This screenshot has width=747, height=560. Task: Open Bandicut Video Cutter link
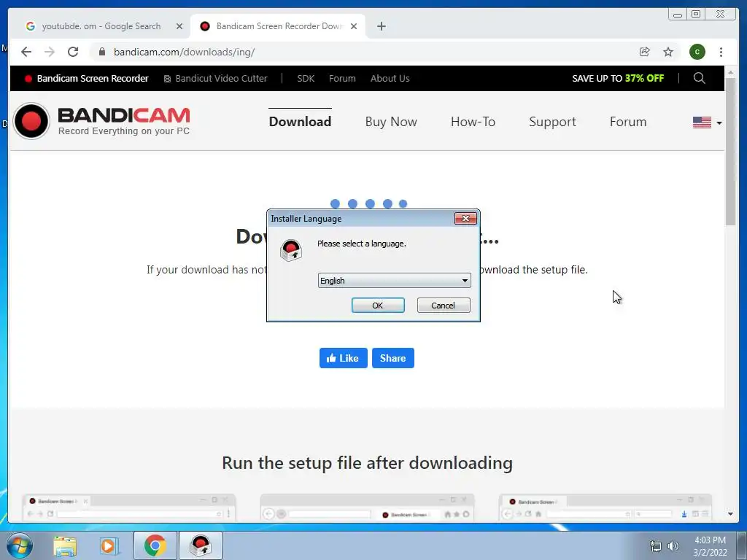click(x=215, y=79)
